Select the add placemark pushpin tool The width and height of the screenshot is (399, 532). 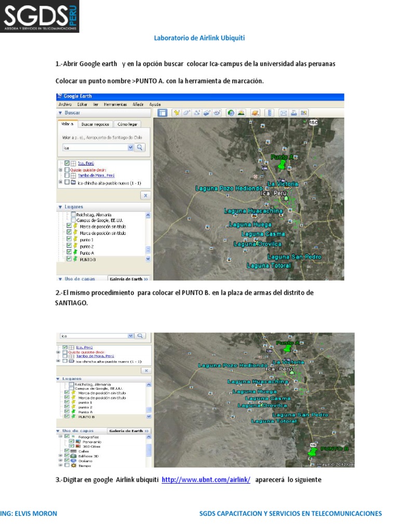(x=177, y=113)
